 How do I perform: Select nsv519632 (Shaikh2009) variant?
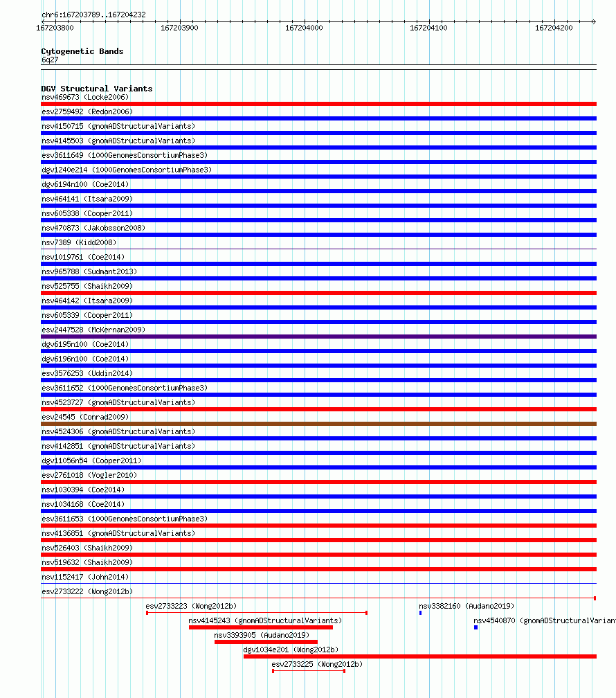[87, 563]
